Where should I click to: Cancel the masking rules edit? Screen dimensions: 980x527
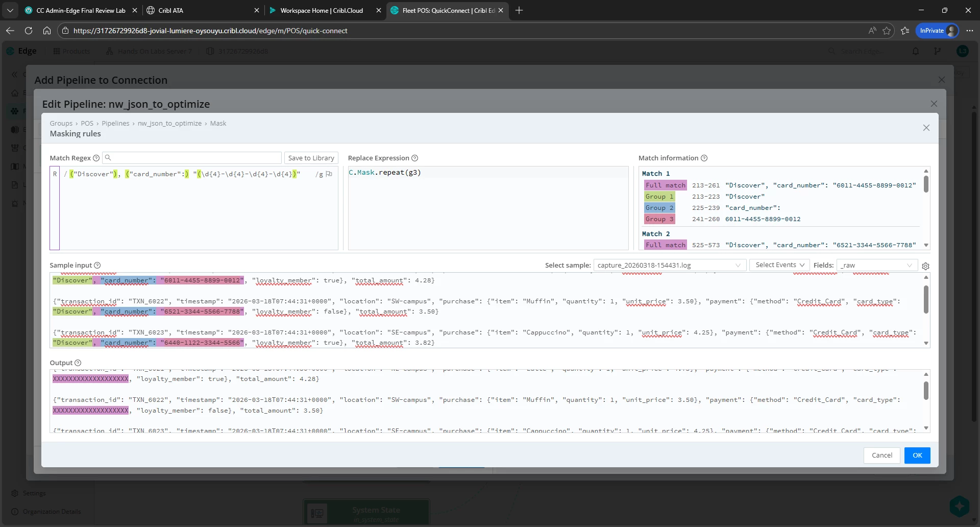click(882, 456)
